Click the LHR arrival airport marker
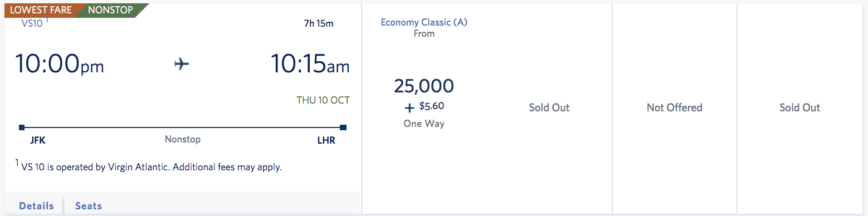 [x=326, y=140]
